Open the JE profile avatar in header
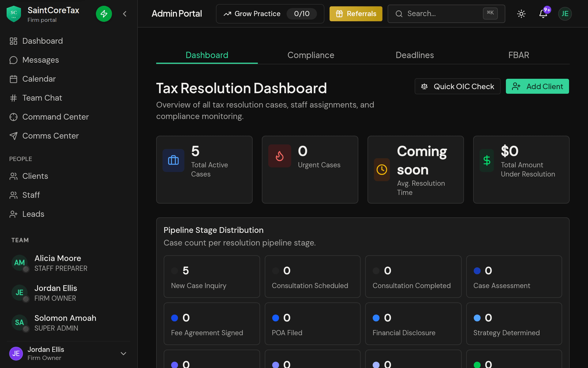 565,14
